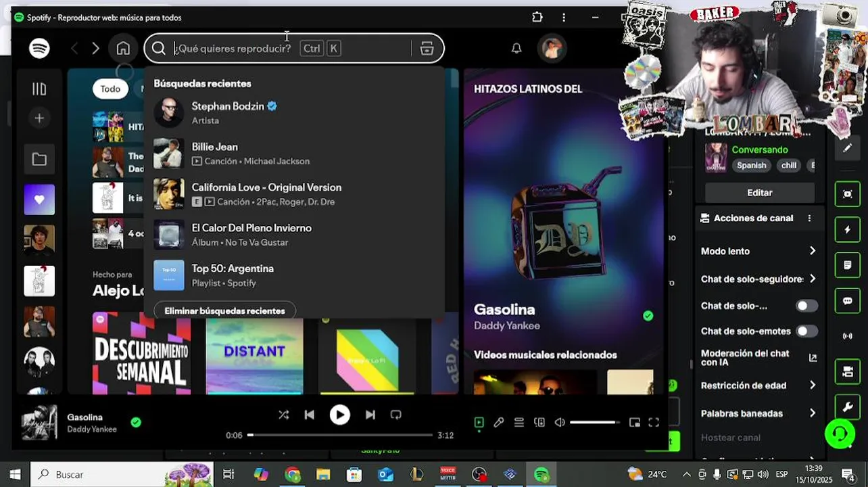
Task: Open Descubrimiento Semanal playlist cover
Action: point(141,352)
